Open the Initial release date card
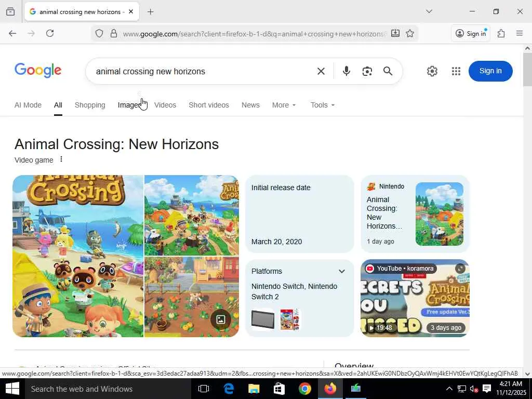The image size is (532, 399). [x=299, y=214]
